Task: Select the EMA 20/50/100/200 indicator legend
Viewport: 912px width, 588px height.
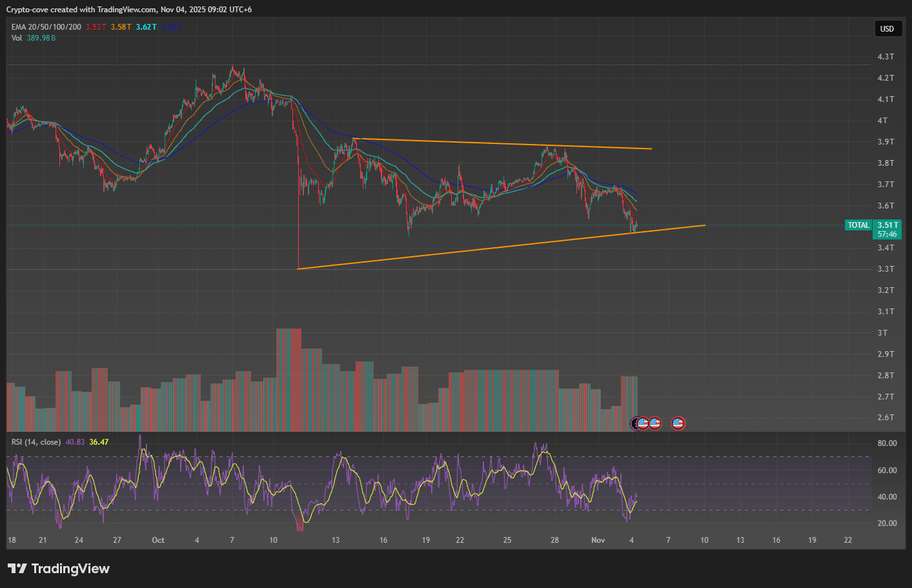Action: click(x=46, y=27)
